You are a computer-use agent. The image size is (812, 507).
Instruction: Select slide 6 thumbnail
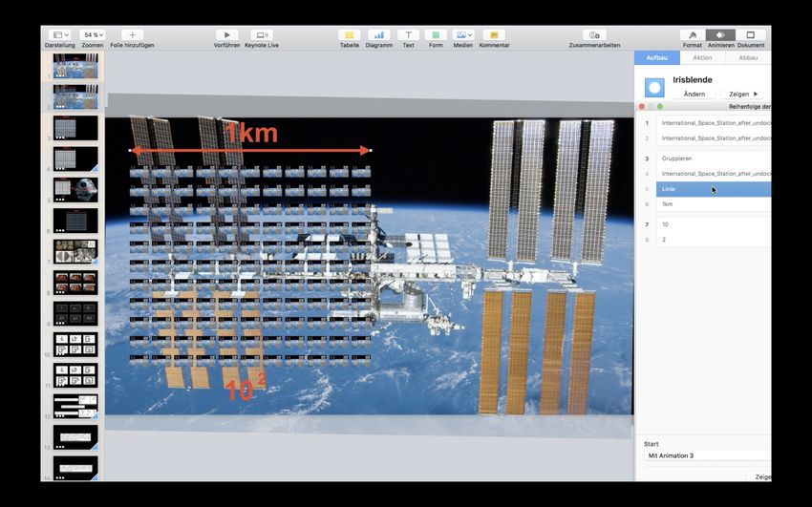click(x=75, y=221)
